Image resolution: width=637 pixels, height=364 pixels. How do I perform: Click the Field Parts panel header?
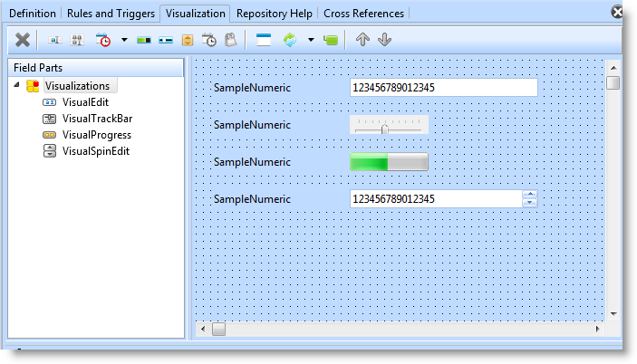tap(96, 68)
